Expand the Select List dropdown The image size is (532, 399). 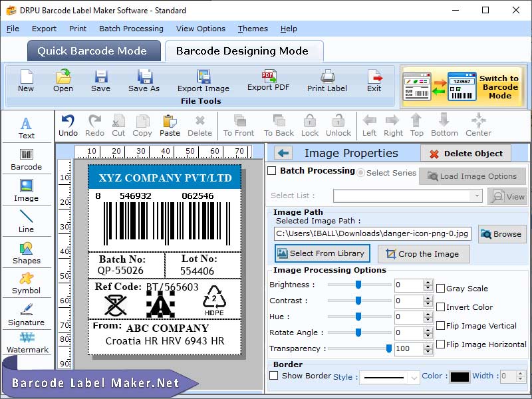click(x=477, y=196)
